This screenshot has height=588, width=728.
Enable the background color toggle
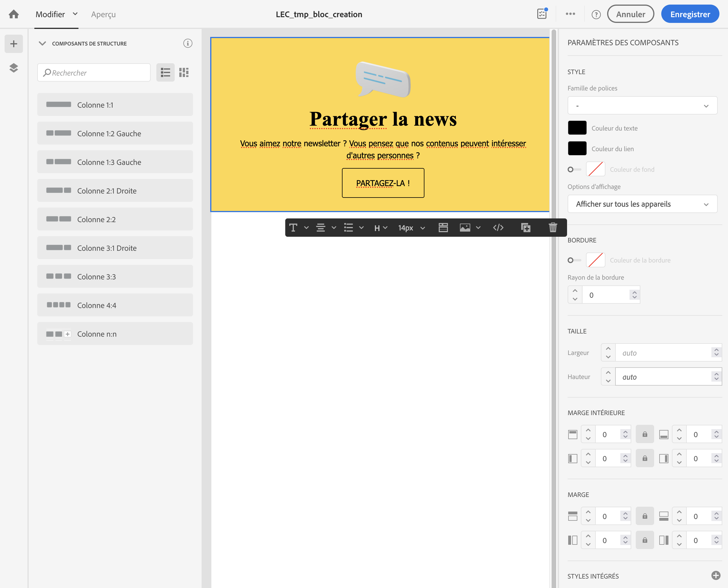[x=574, y=169]
